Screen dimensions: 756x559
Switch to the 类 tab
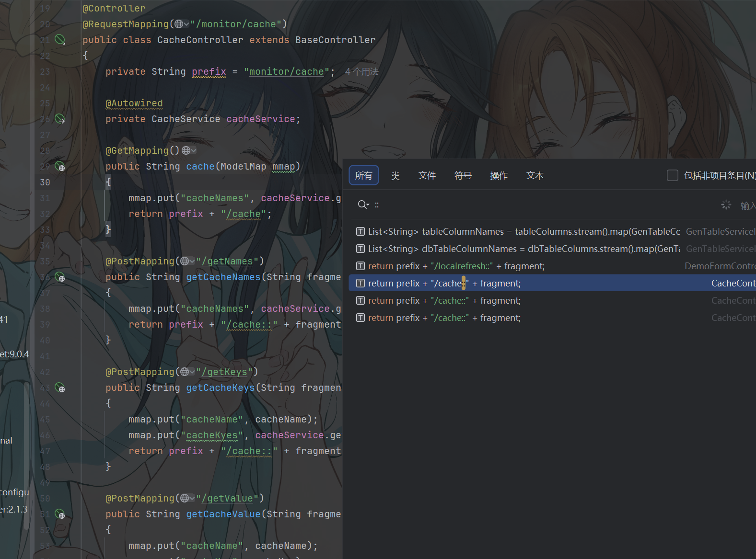coord(395,175)
